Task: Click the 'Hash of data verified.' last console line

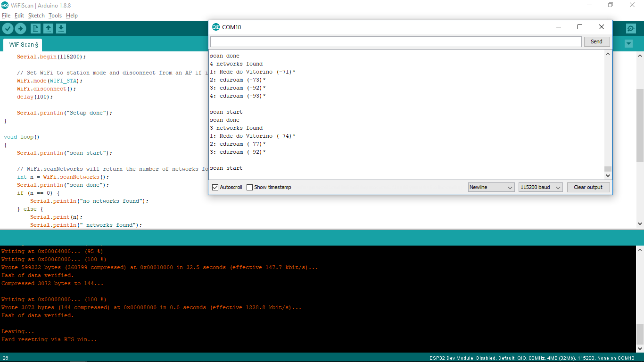Action: 38,315
